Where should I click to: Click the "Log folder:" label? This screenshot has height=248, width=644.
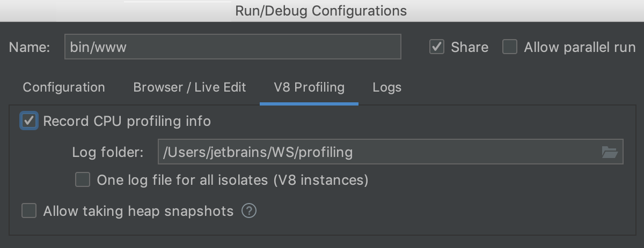click(x=108, y=153)
